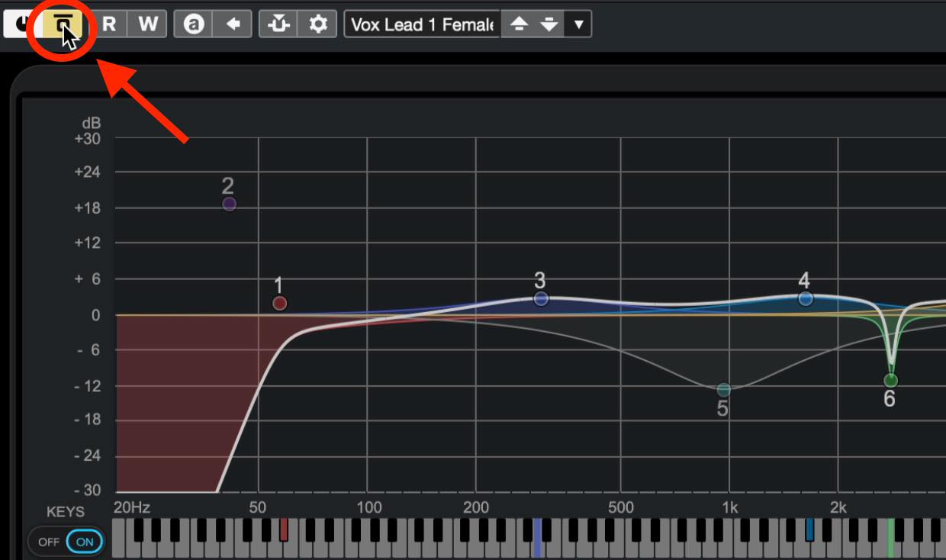Viewport: 946px width, 560px height.
Task: Click the copy settings arrow icon
Action: (233, 24)
